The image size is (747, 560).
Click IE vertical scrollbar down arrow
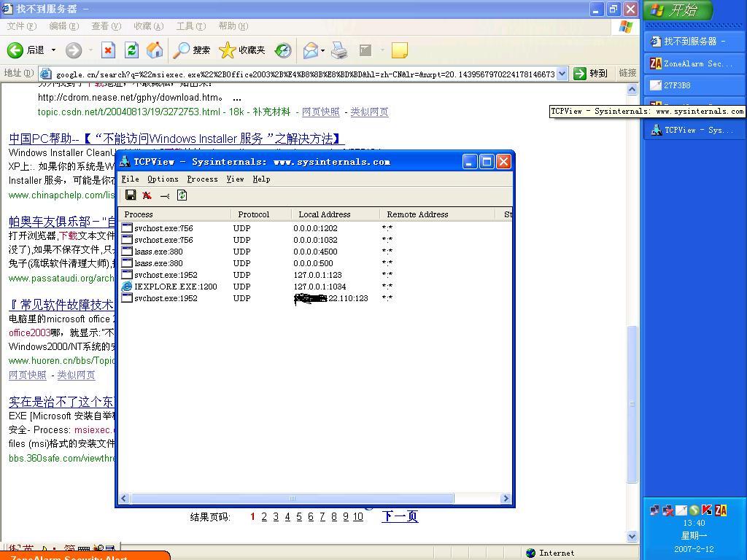coord(632,537)
